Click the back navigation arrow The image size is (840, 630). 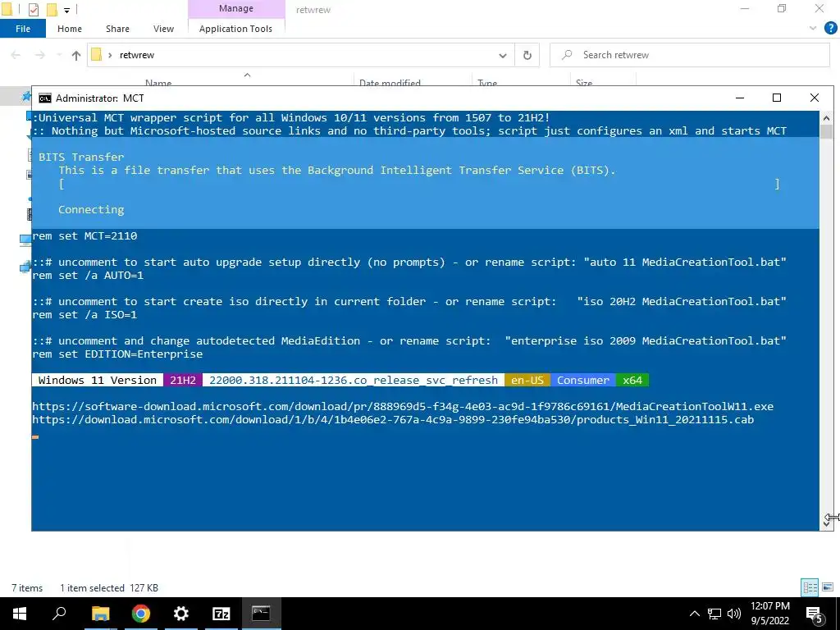16,55
